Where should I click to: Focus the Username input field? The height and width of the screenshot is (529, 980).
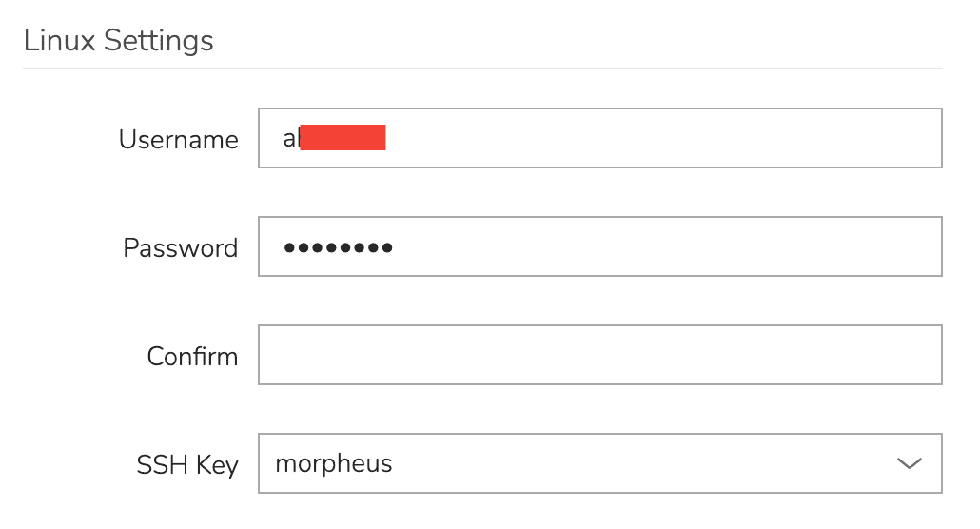point(600,138)
